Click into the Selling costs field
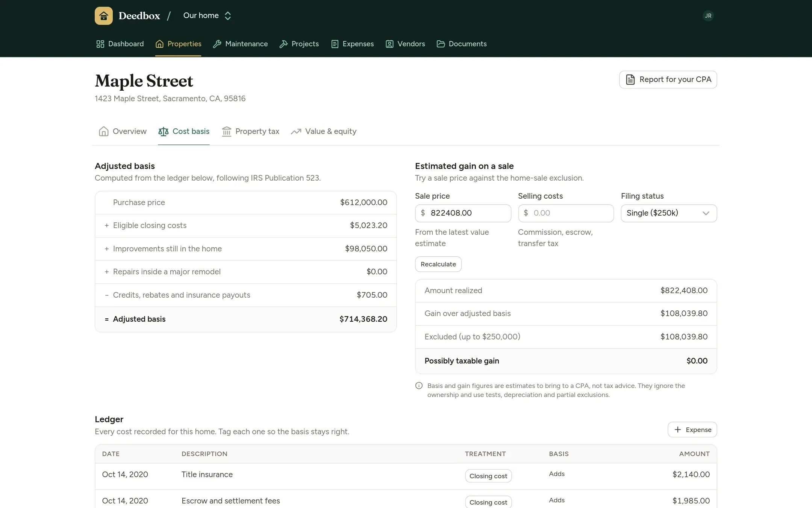Image resolution: width=812 pixels, height=508 pixels. (x=566, y=213)
